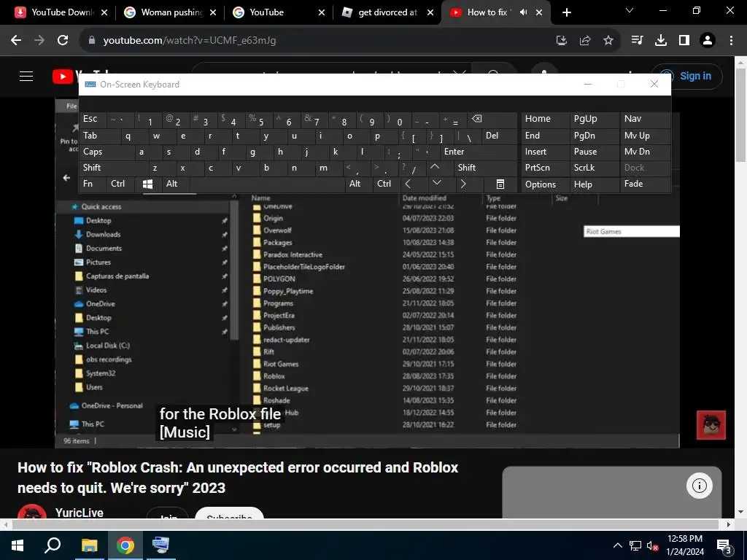Open Chrome downloads icon
The height and width of the screenshot is (560, 747).
coord(661,41)
